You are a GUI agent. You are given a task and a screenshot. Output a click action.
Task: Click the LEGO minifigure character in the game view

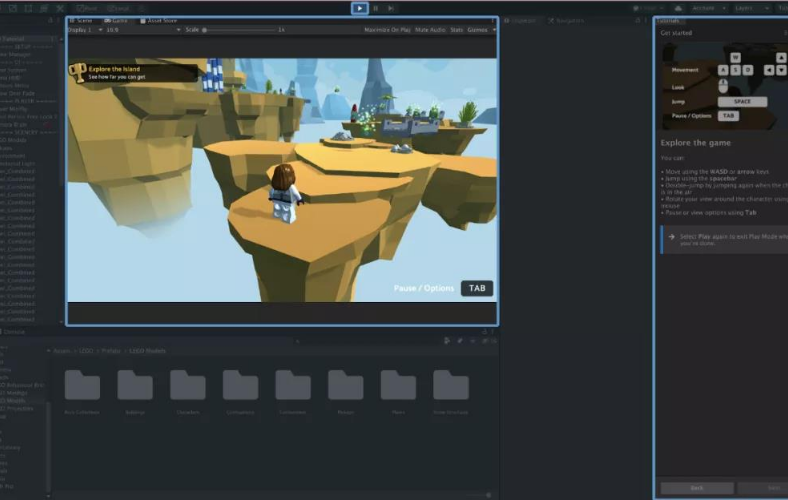[x=285, y=193]
